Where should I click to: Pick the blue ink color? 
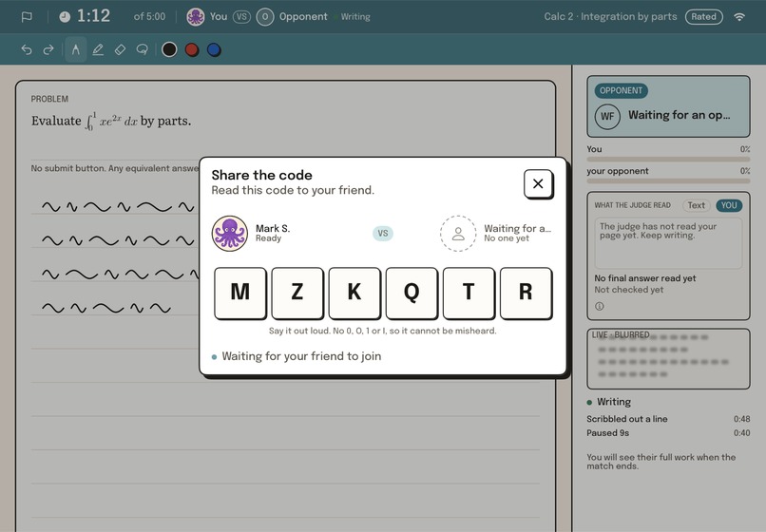click(214, 49)
